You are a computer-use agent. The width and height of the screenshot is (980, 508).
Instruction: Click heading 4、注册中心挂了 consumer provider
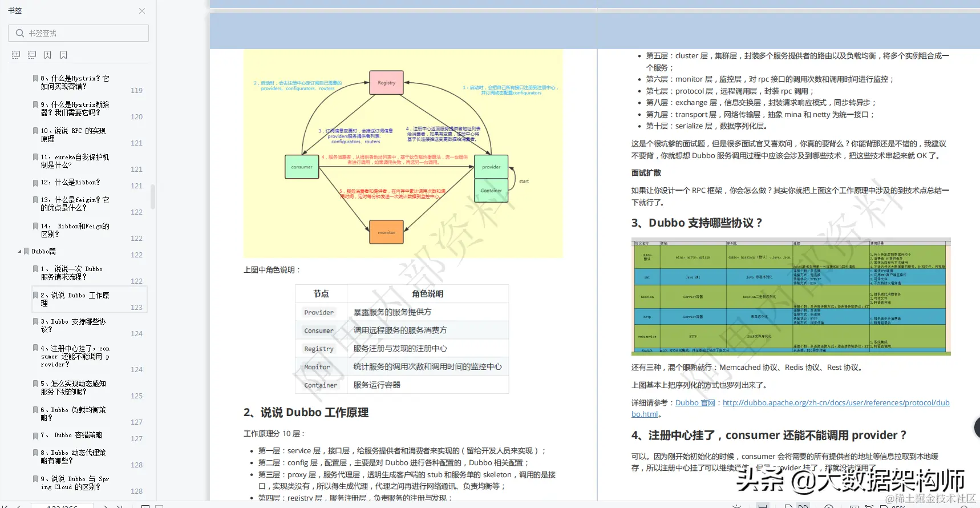pos(768,436)
